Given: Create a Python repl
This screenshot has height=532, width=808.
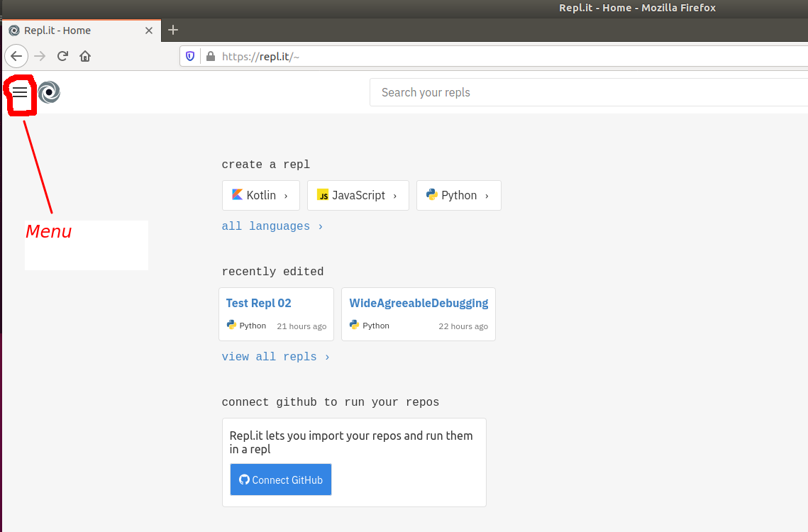Looking at the screenshot, I should 458,195.
